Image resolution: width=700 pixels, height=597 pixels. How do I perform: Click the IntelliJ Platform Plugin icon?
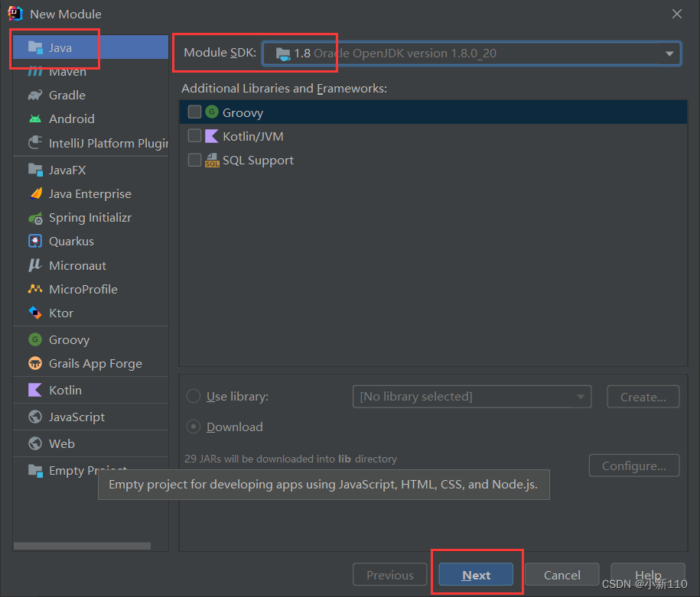click(x=35, y=143)
